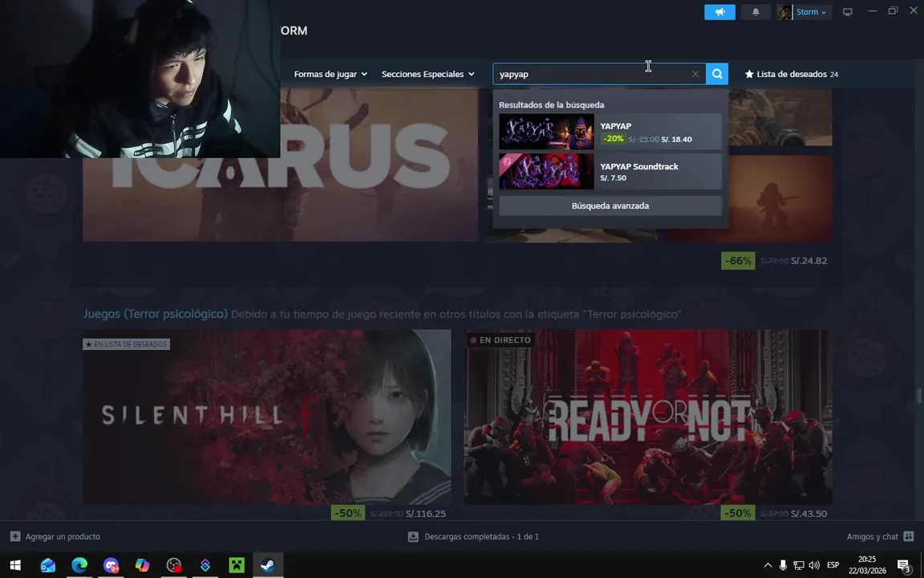Open the Silent Hill f game capsule
Screen dimensions: 924x578
pyautogui.click(x=266, y=417)
